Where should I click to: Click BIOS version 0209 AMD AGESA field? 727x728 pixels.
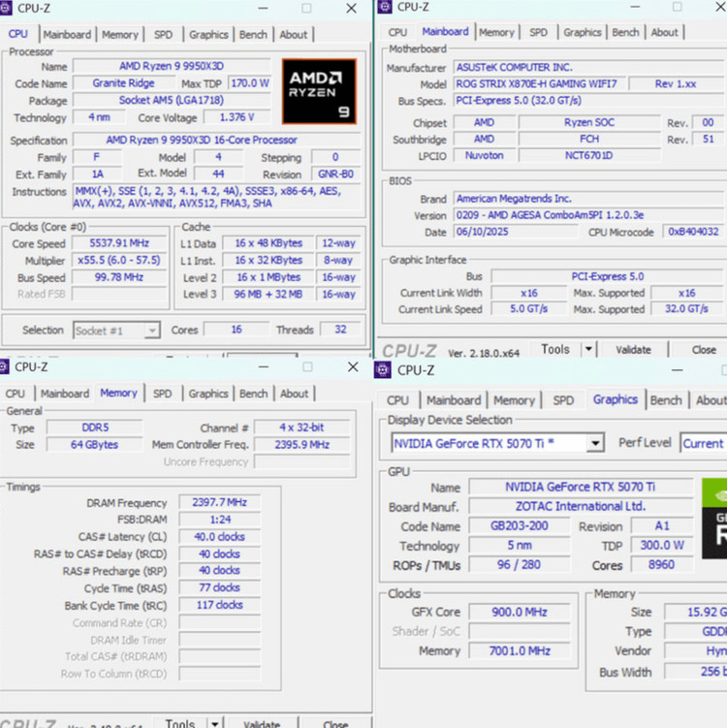click(x=588, y=215)
